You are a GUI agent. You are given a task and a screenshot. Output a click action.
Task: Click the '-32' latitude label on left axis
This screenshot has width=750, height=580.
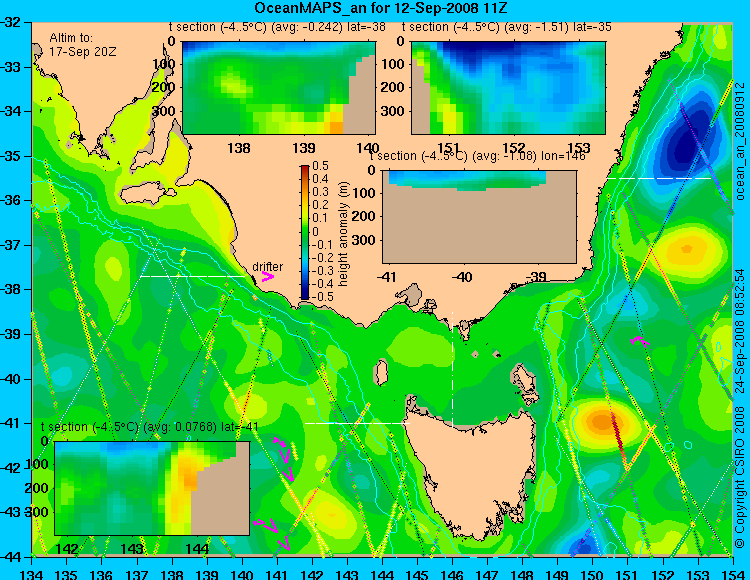click(x=11, y=22)
